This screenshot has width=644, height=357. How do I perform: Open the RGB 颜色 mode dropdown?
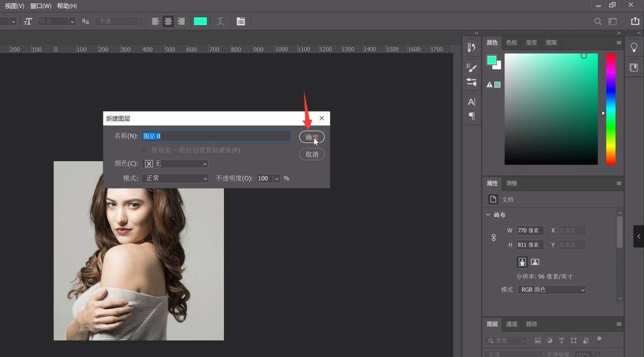click(x=551, y=290)
